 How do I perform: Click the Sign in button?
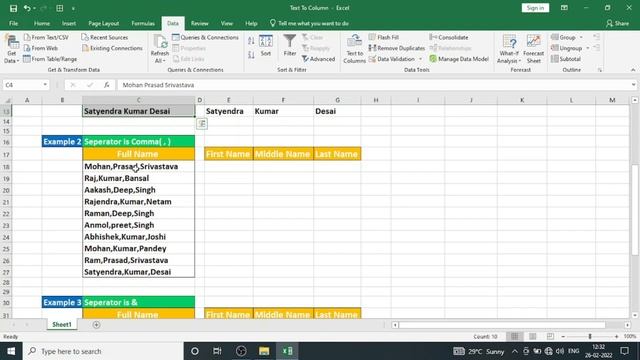[x=535, y=8]
